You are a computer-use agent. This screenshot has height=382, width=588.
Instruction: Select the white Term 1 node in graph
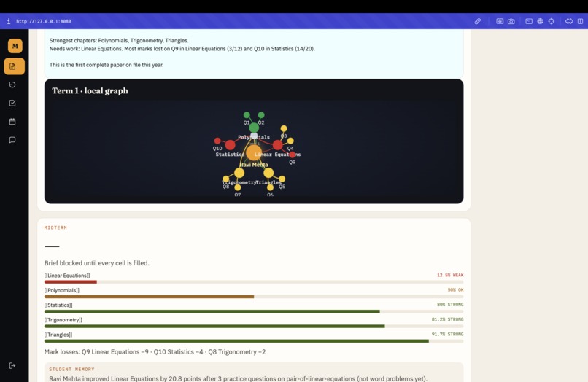254,136
